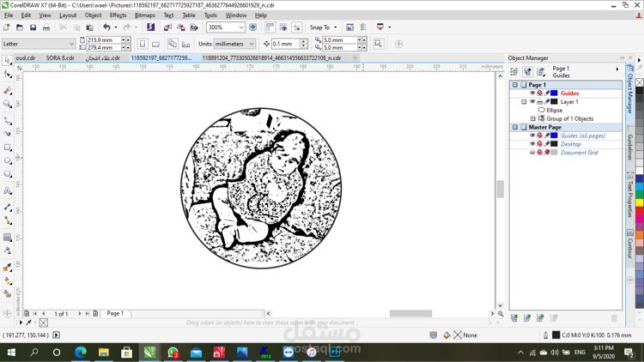Select the Eyedropper tool
The width and height of the screenshot is (644, 362).
tap(8, 267)
